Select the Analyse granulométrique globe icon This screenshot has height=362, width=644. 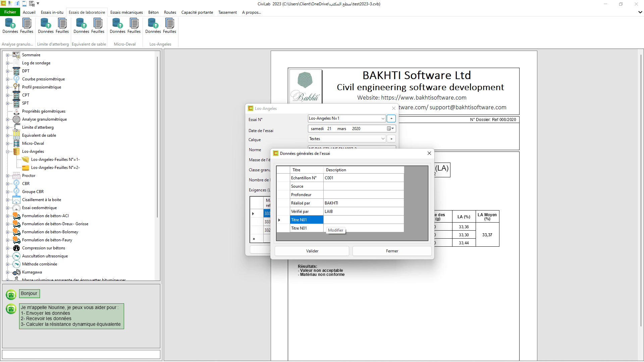(x=16, y=119)
